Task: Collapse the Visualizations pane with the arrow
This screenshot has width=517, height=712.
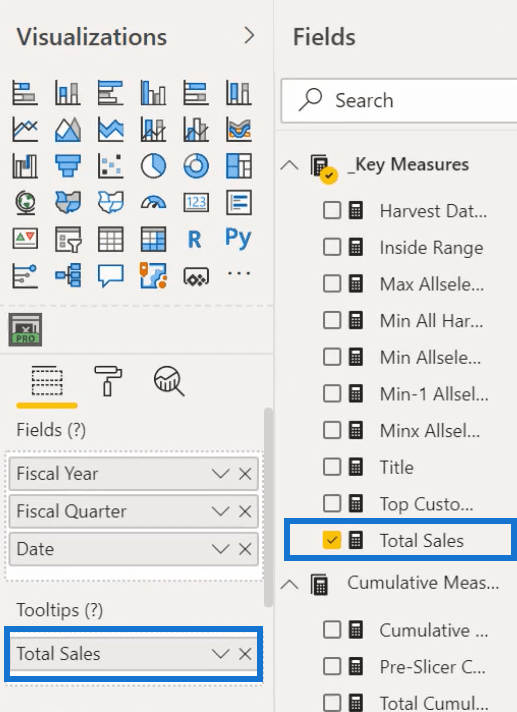Action: click(249, 35)
